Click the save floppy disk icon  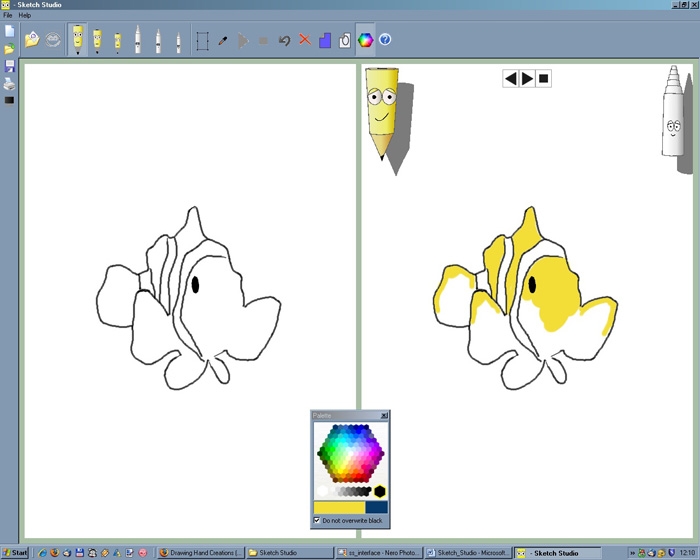pos(10,66)
